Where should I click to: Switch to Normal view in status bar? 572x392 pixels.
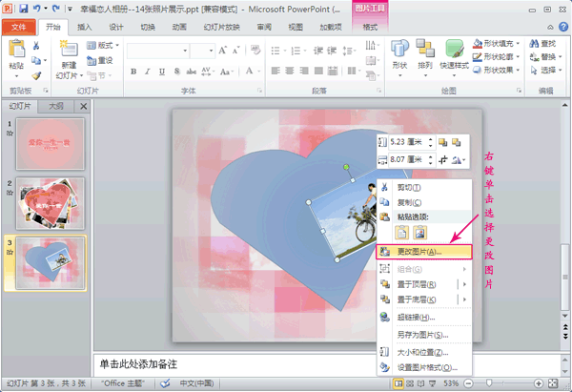click(398, 383)
